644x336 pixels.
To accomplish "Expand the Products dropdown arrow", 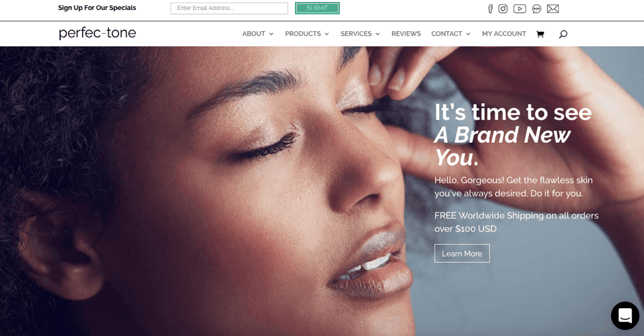I will click(x=327, y=34).
